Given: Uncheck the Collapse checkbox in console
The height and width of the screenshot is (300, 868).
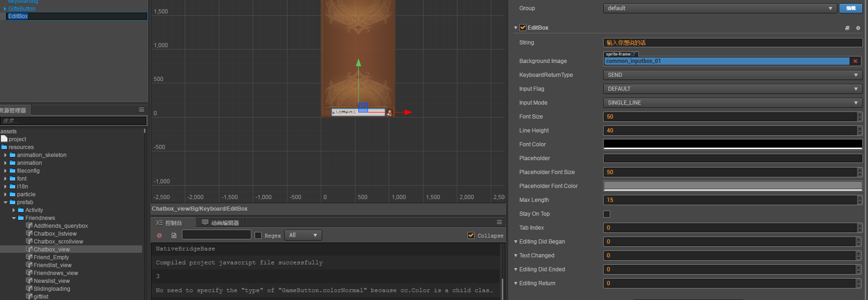Looking at the screenshot, I should 471,235.
